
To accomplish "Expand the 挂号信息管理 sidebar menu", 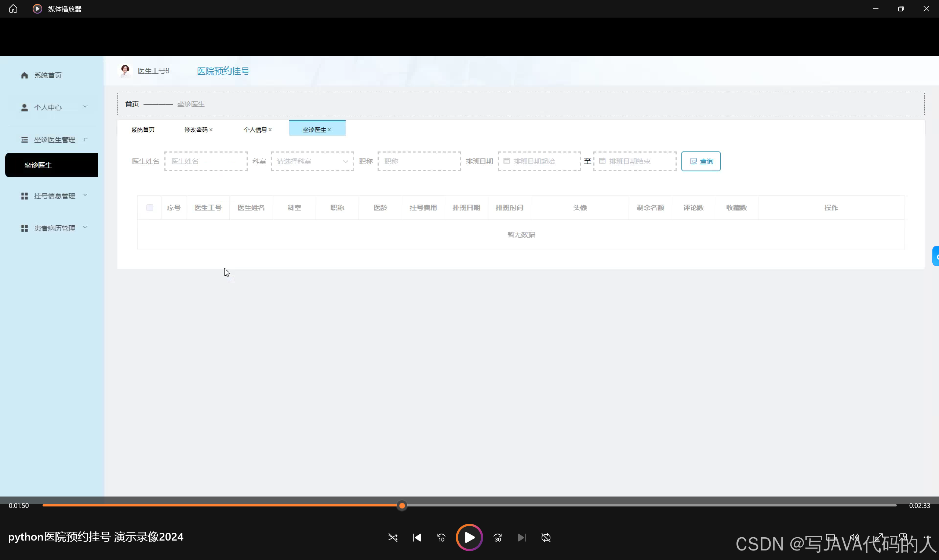I will pos(54,196).
